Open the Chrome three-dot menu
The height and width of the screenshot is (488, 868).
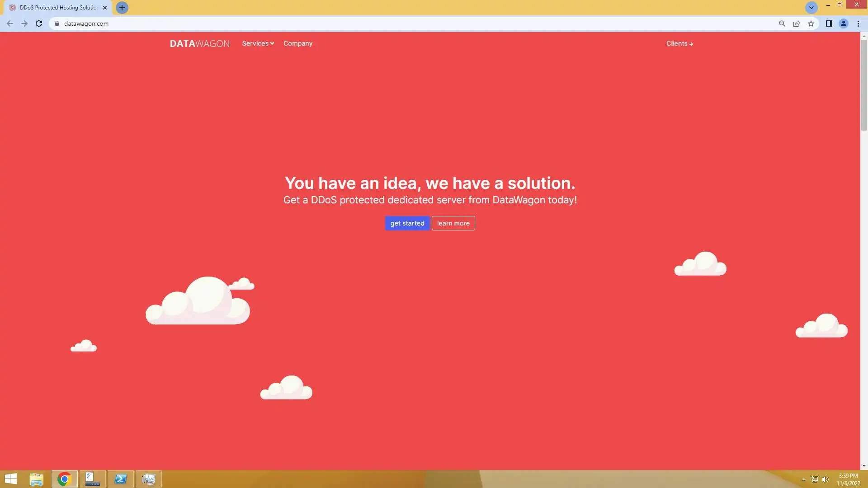(858, 23)
